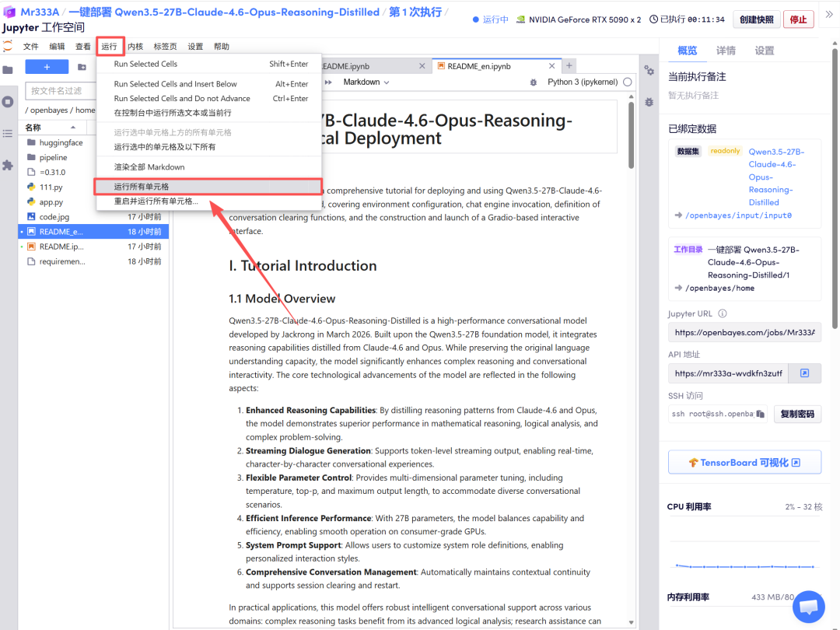Select 渲染全部 Markdown entry
Viewport: 840px width, 630px height.
point(209,167)
